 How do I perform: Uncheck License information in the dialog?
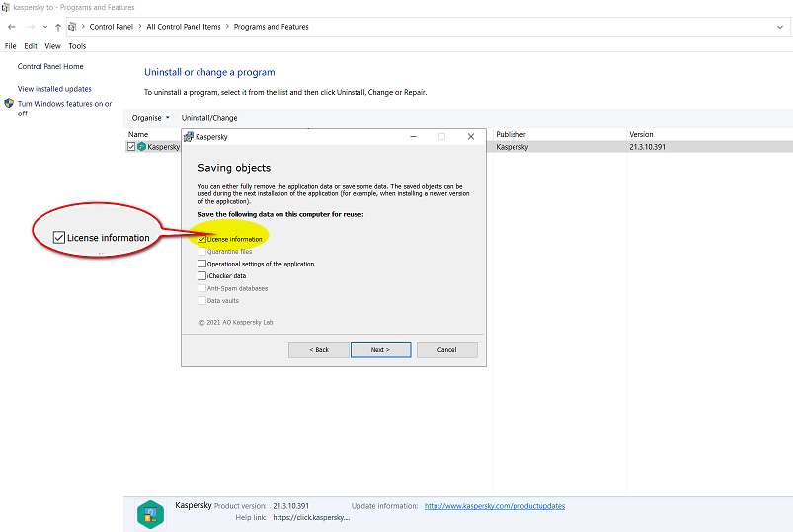(x=201, y=239)
